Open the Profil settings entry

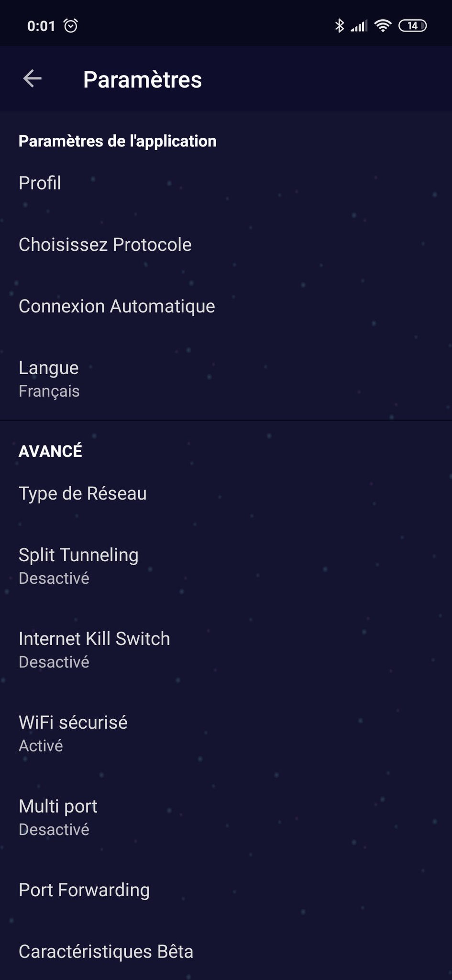(x=40, y=183)
